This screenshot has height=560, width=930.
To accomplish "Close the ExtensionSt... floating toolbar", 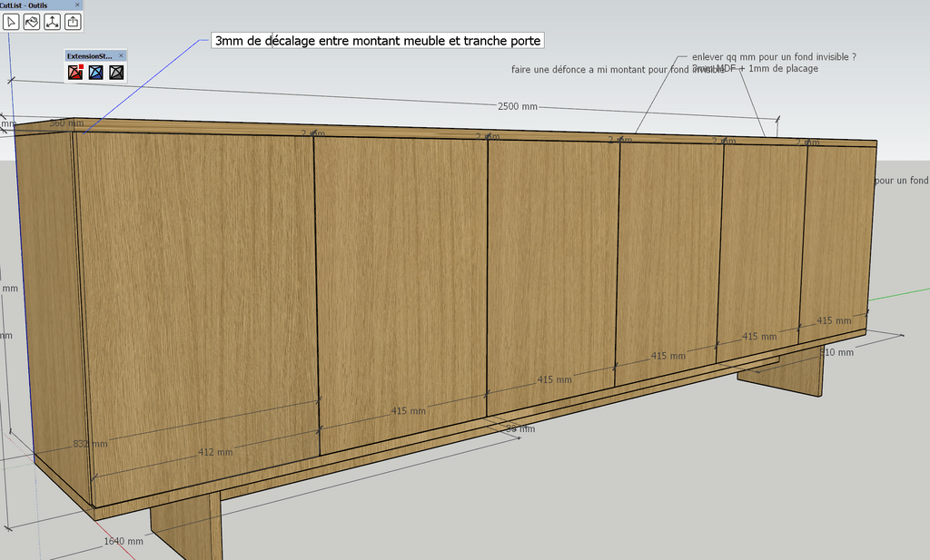I will click(121, 55).
